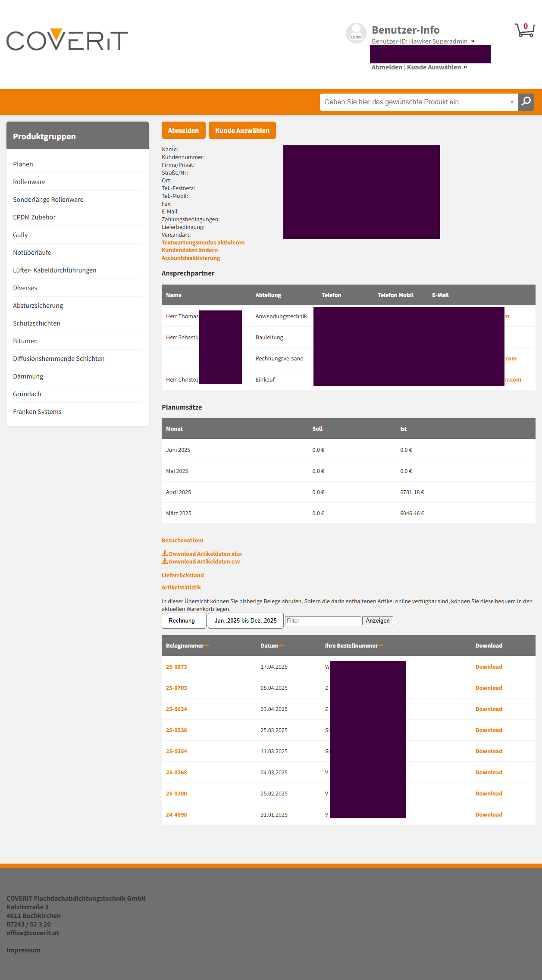Open the Bitumen category
The width and height of the screenshot is (542, 980).
[25, 341]
